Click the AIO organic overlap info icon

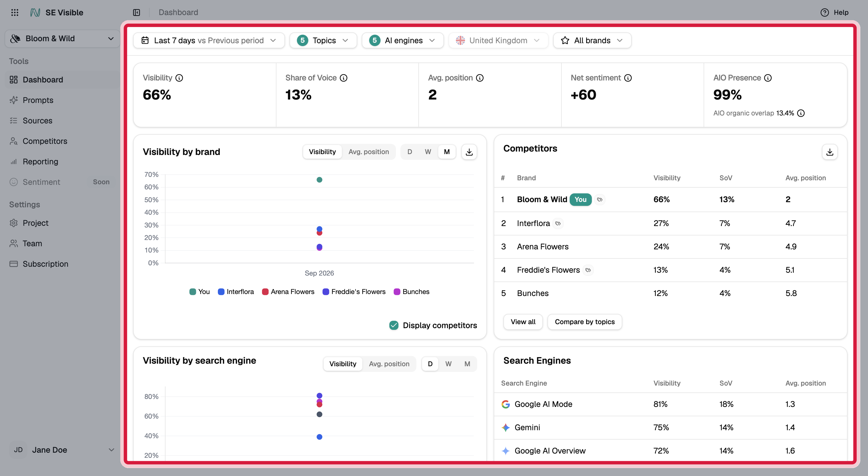coord(801,113)
